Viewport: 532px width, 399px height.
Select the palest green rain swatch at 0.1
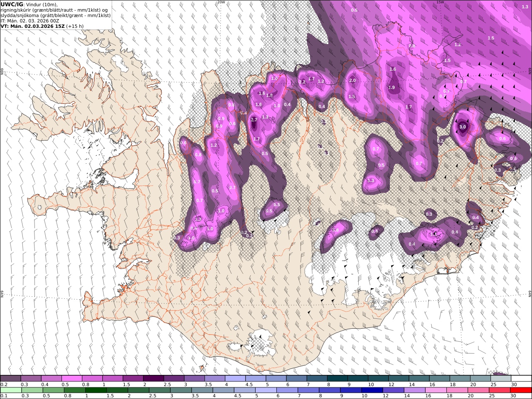(x=11, y=390)
